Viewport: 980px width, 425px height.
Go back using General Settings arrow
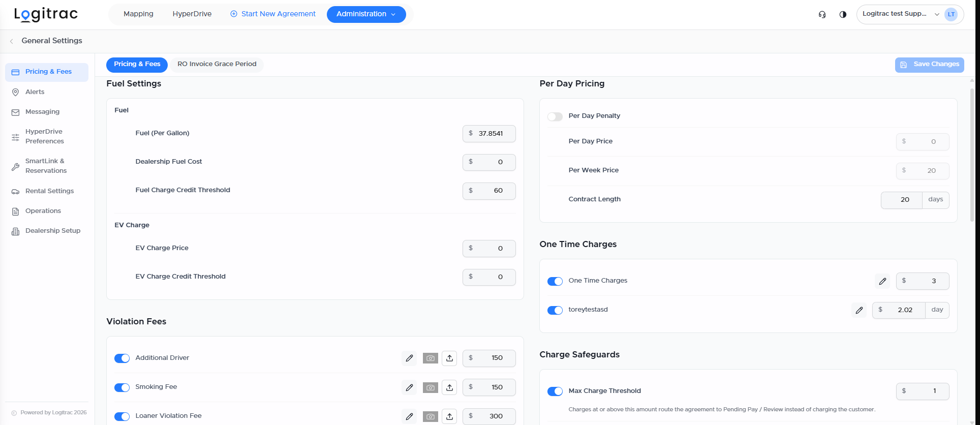[12, 41]
